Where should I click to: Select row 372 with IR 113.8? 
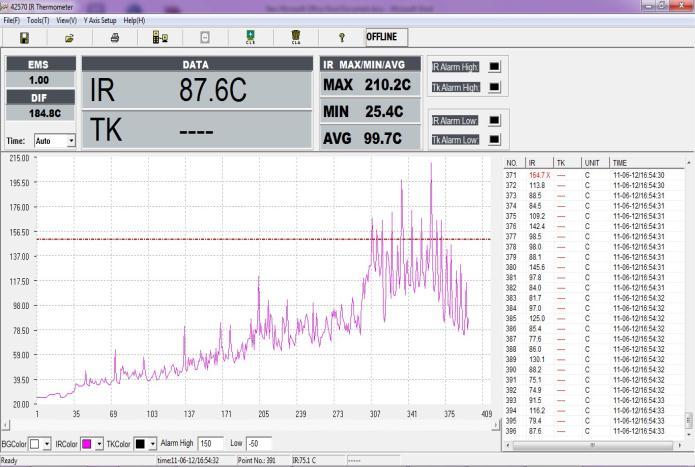point(593,186)
